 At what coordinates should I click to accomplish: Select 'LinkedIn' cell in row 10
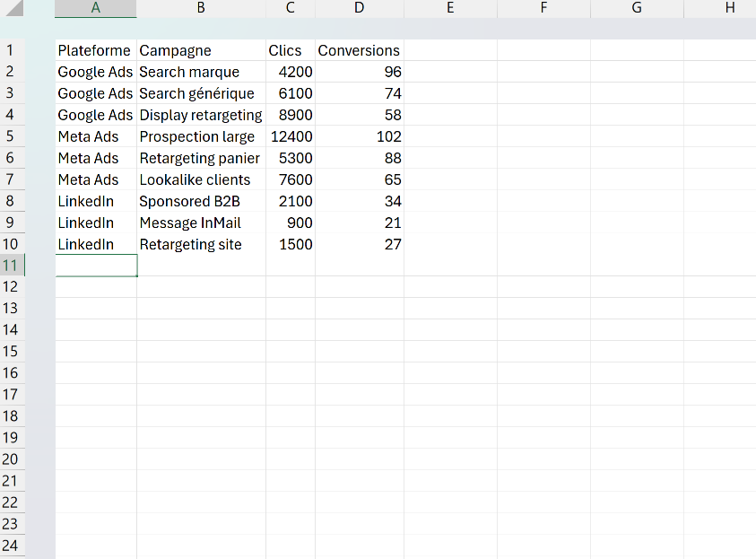point(96,244)
